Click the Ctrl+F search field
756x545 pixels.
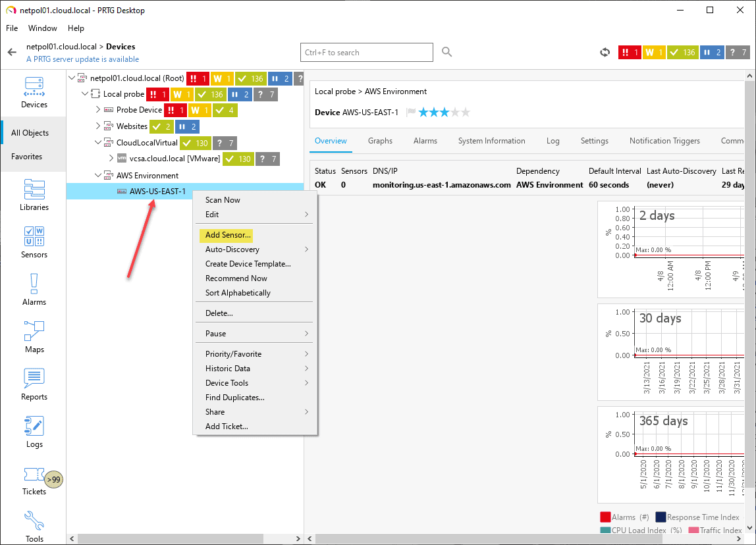(366, 53)
